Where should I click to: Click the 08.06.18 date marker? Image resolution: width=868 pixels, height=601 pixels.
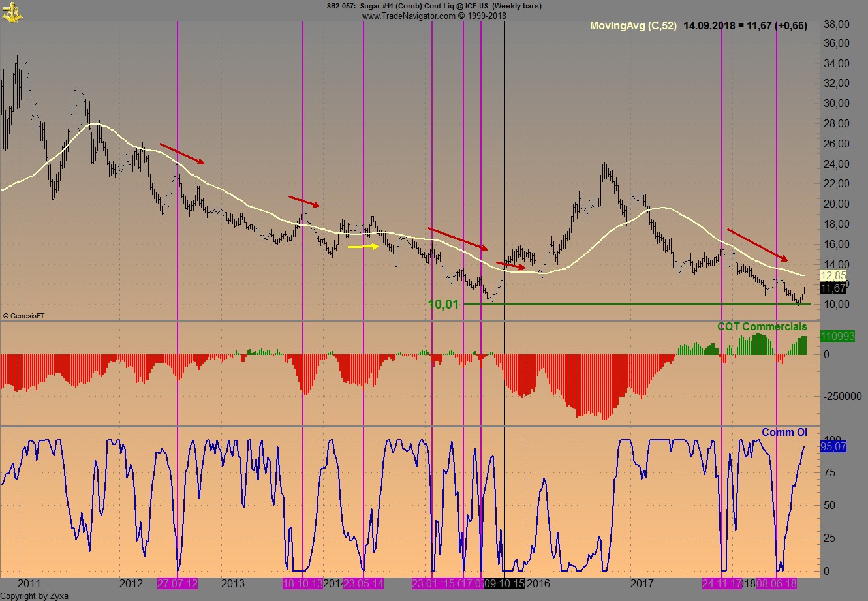(x=777, y=583)
